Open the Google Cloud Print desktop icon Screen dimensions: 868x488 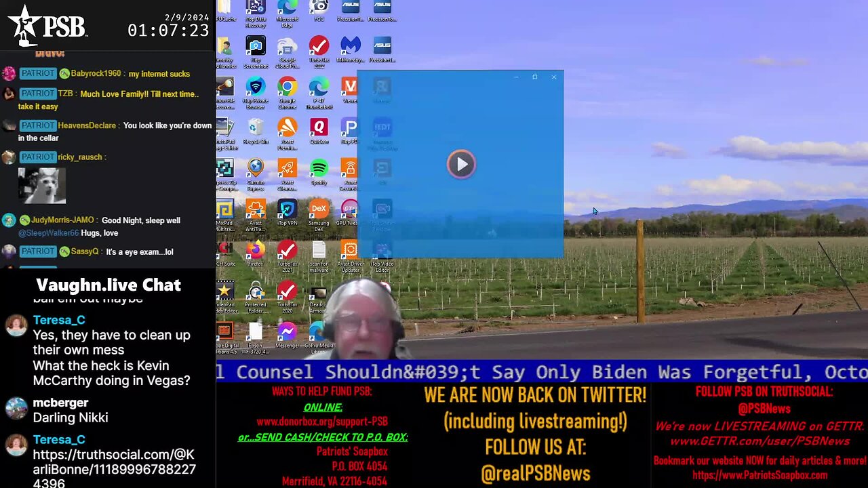(x=287, y=52)
